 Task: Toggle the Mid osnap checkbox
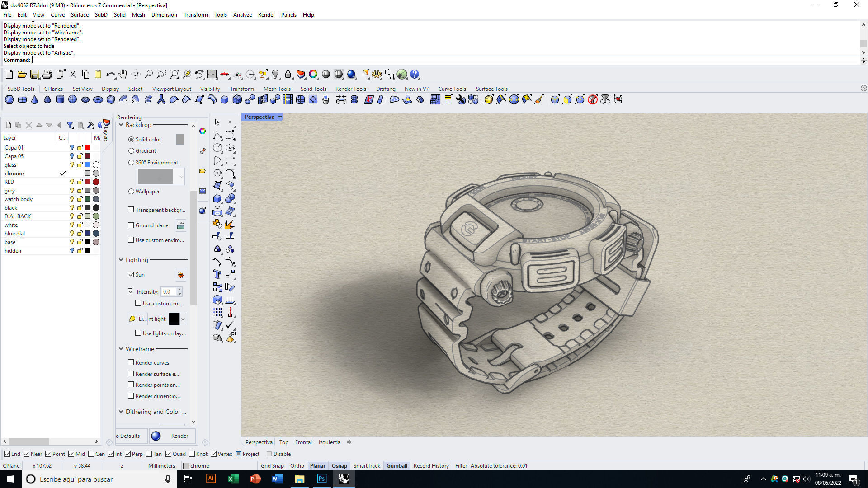click(x=71, y=454)
